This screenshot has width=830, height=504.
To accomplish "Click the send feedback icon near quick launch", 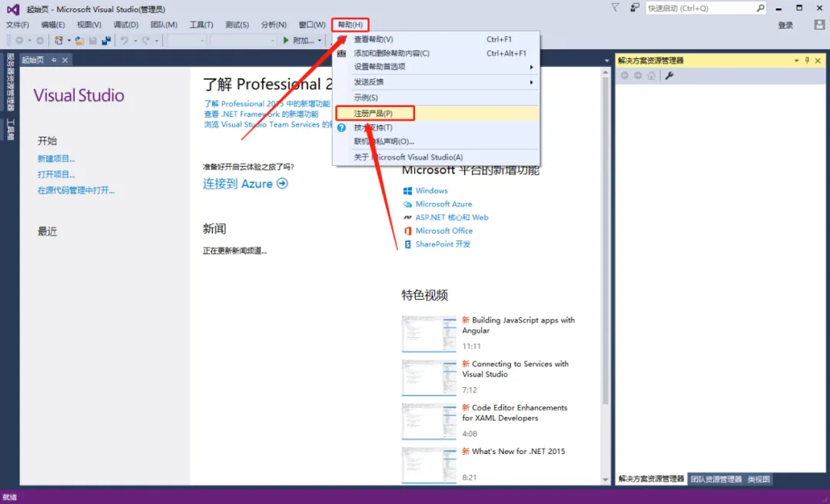I will (634, 8).
